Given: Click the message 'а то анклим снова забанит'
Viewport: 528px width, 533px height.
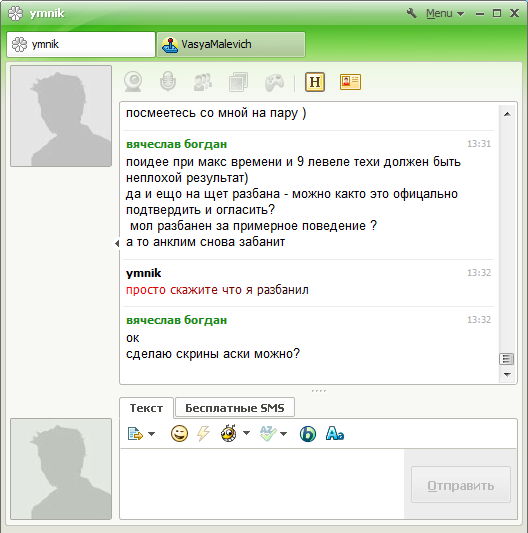Looking at the screenshot, I should coord(205,242).
